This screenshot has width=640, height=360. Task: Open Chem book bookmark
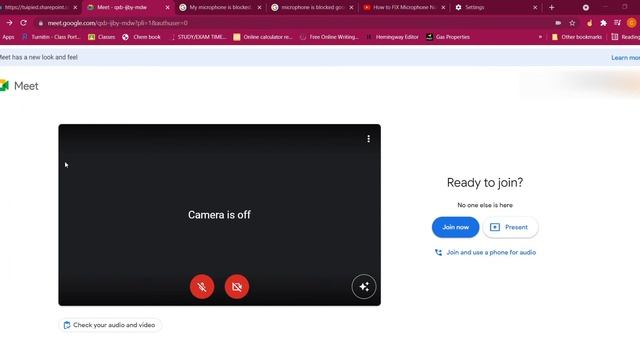141,37
